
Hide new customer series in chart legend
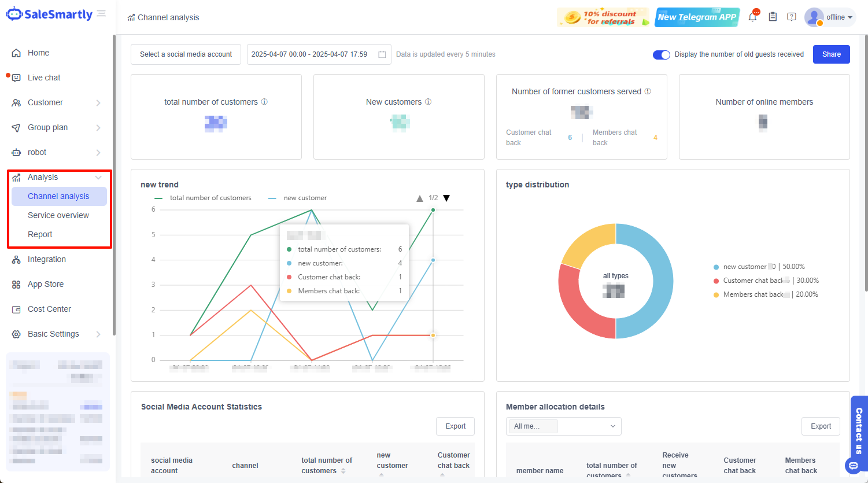[298, 198]
